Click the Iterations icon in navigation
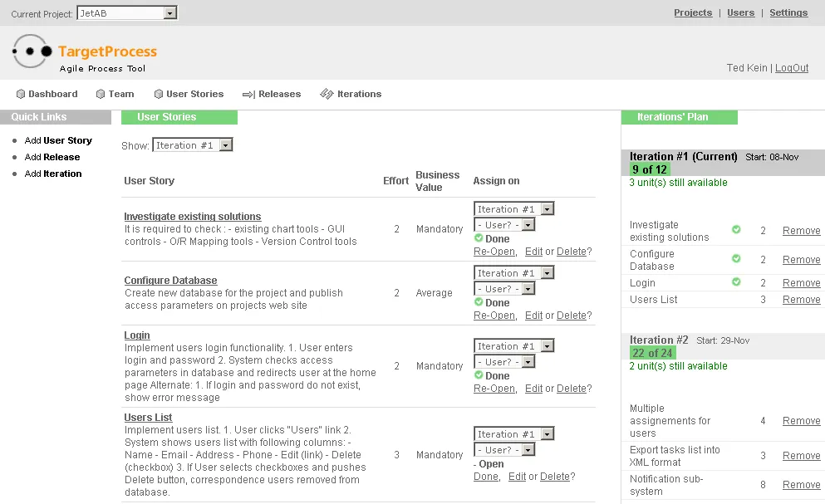 [x=327, y=94]
